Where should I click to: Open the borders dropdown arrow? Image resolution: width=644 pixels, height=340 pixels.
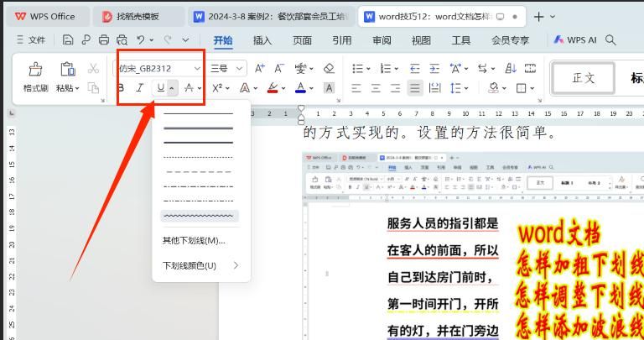[x=532, y=88]
